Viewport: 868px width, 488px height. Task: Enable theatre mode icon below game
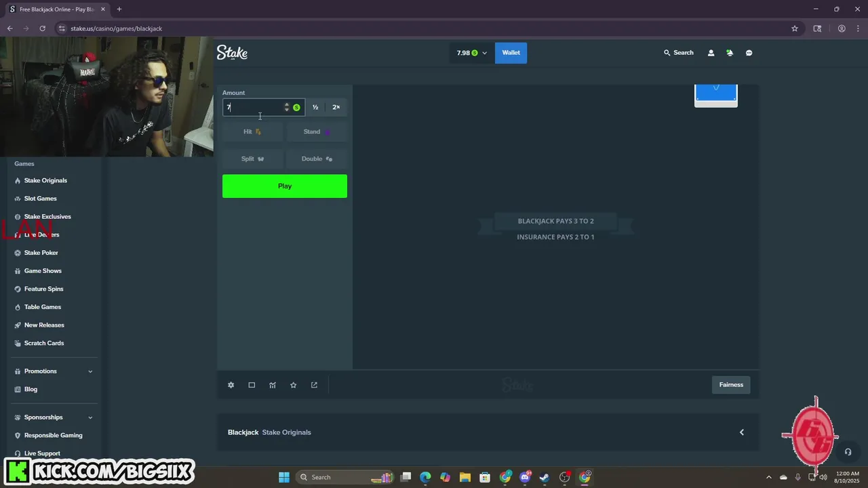pos(252,385)
